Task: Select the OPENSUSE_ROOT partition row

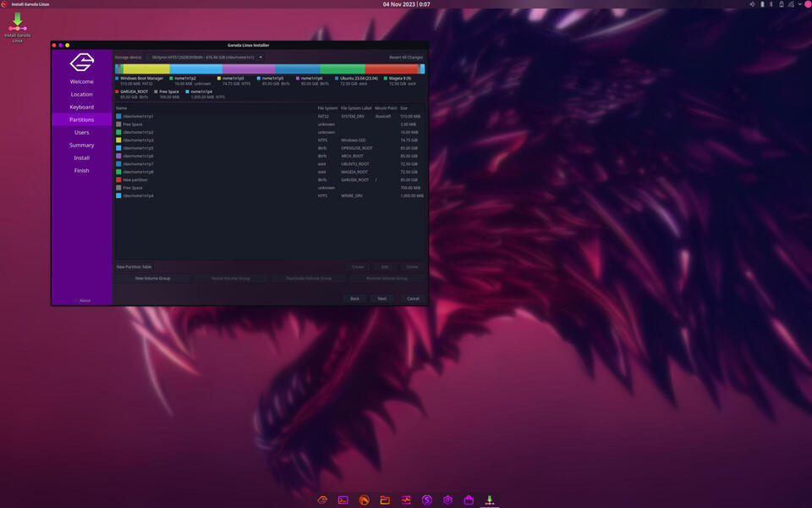Action: click(x=270, y=148)
